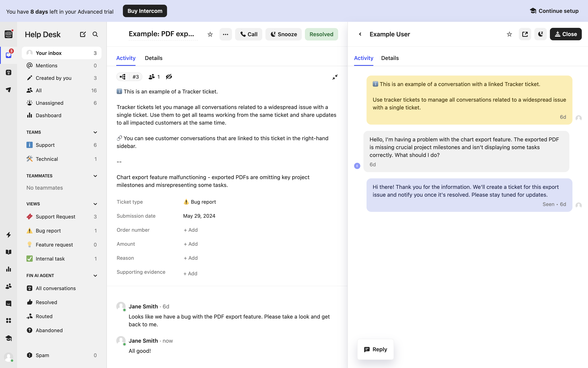Open the Knowledge book icon
The image size is (588, 368).
9,252
